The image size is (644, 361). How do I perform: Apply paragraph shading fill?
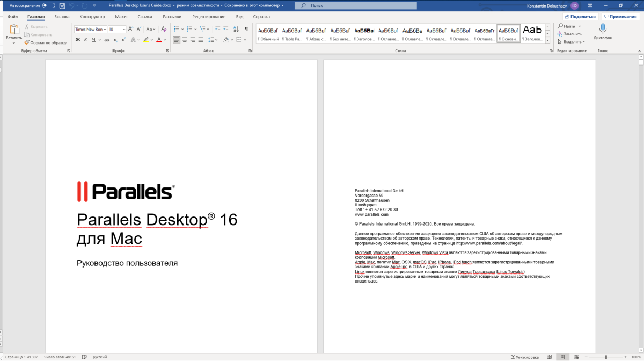point(226,40)
